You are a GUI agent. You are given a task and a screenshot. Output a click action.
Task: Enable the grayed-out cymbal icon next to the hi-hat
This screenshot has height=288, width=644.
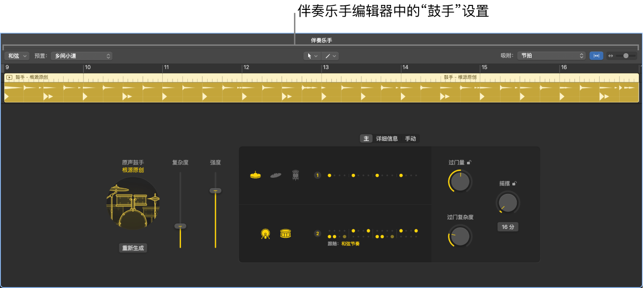[276, 175]
